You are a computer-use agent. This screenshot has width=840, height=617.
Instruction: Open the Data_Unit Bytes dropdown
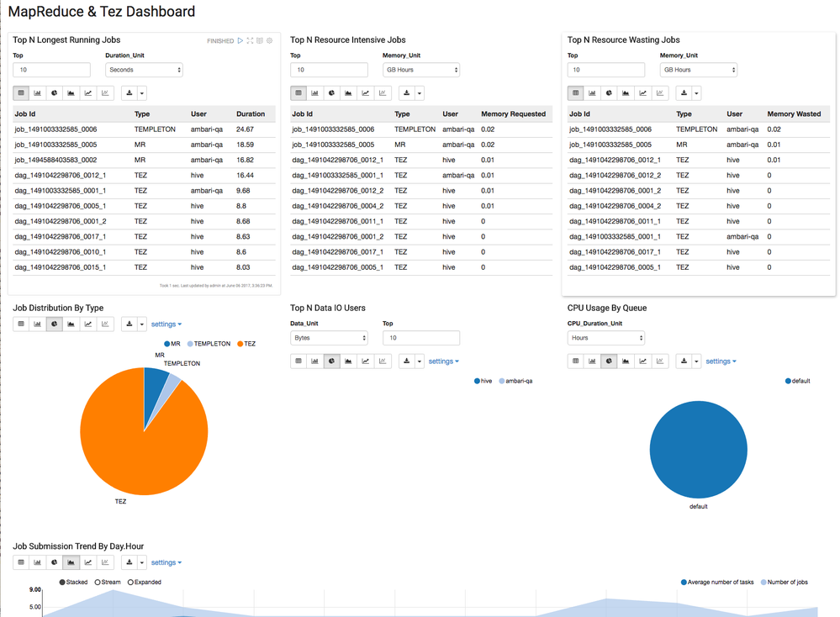329,338
